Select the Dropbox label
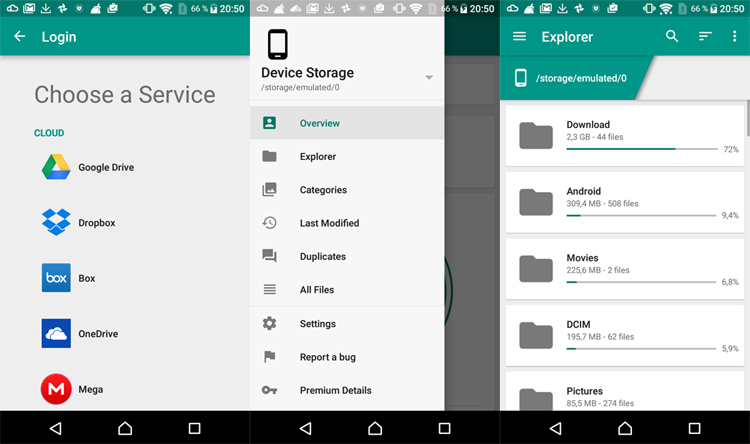The width and height of the screenshot is (750, 444). pyautogui.click(x=97, y=223)
